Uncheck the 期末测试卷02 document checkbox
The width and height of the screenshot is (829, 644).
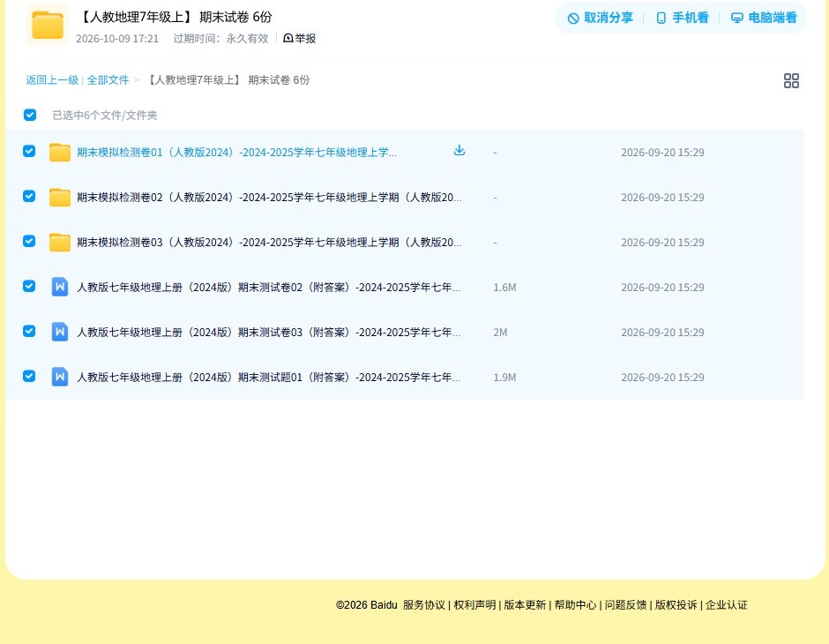29,286
